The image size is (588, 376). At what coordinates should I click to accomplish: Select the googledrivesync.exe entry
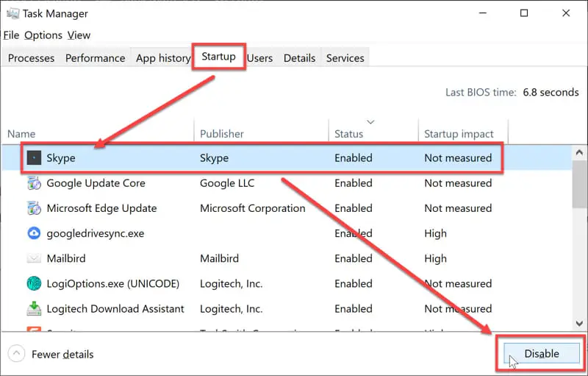(96, 233)
